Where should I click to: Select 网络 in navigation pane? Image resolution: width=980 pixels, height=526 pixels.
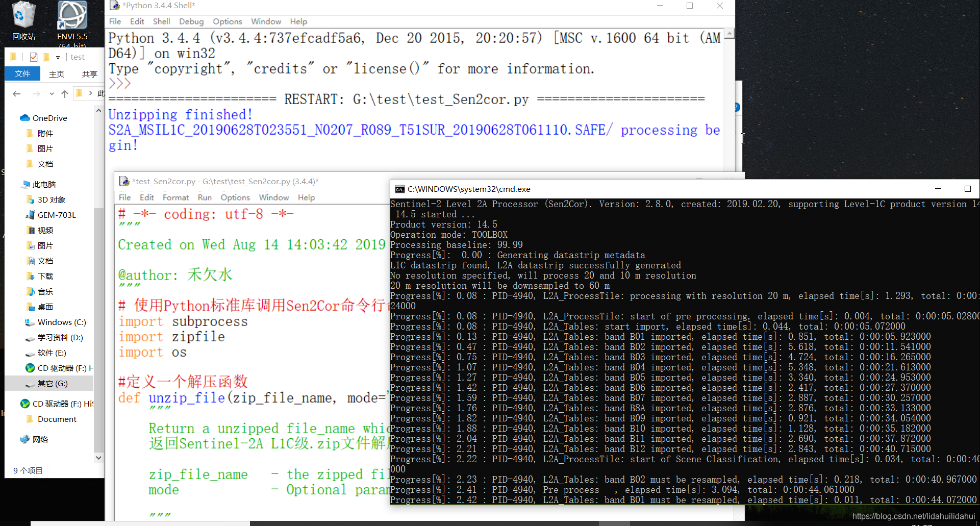coord(34,439)
